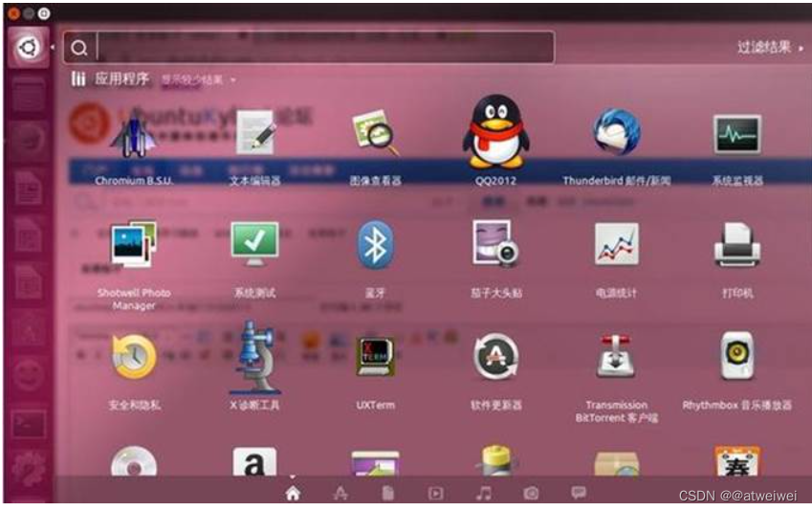Close the Dash with the orange button

tap(14, 13)
